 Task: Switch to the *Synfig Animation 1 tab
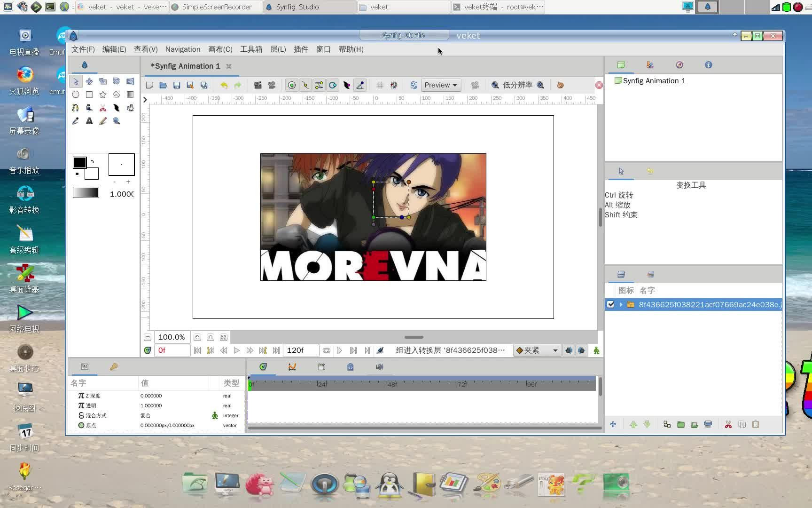185,66
